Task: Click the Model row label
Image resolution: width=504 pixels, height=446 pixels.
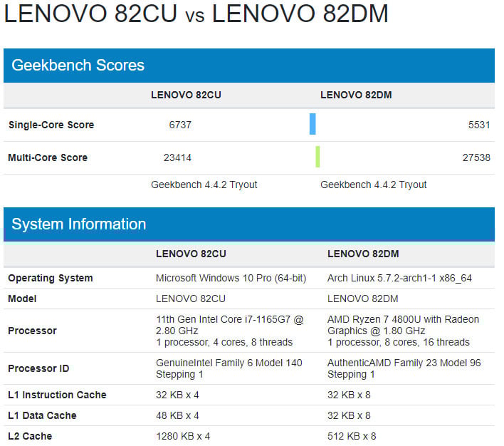Action: point(22,299)
